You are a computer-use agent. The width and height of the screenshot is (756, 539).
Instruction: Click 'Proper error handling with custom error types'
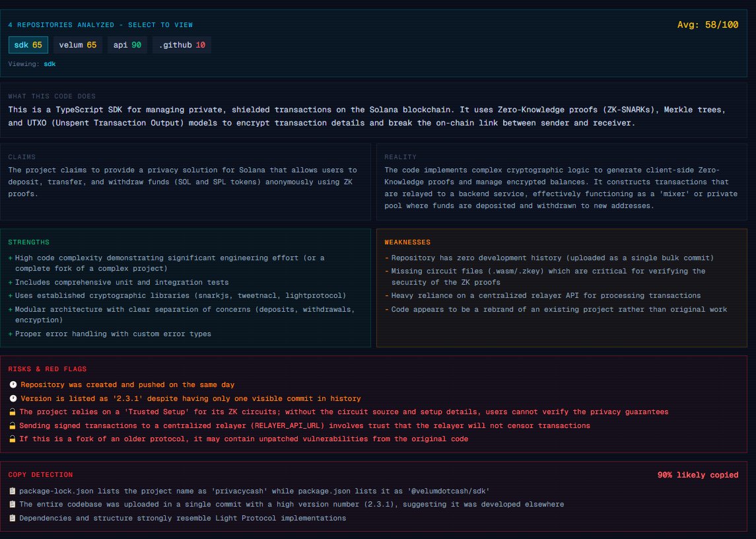113,334
